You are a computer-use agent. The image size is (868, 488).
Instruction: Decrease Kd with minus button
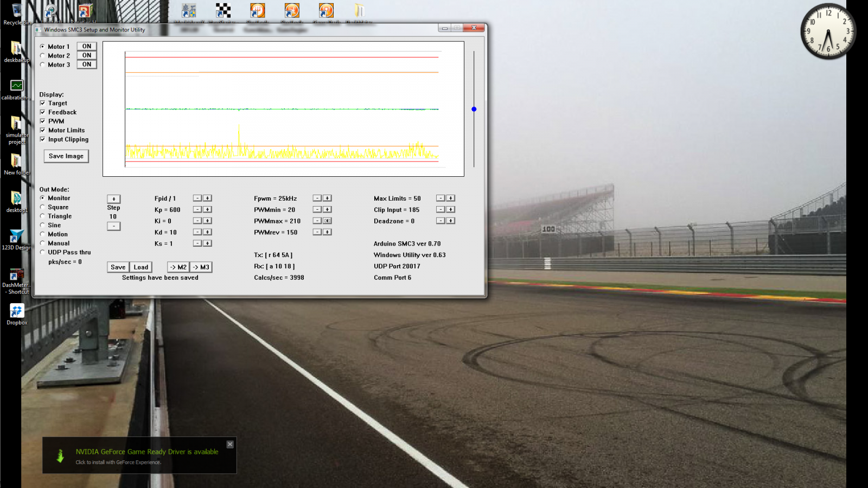[x=197, y=232]
